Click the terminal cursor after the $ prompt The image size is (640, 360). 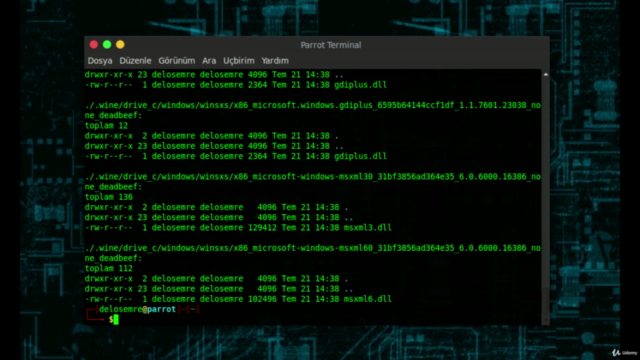(116, 320)
